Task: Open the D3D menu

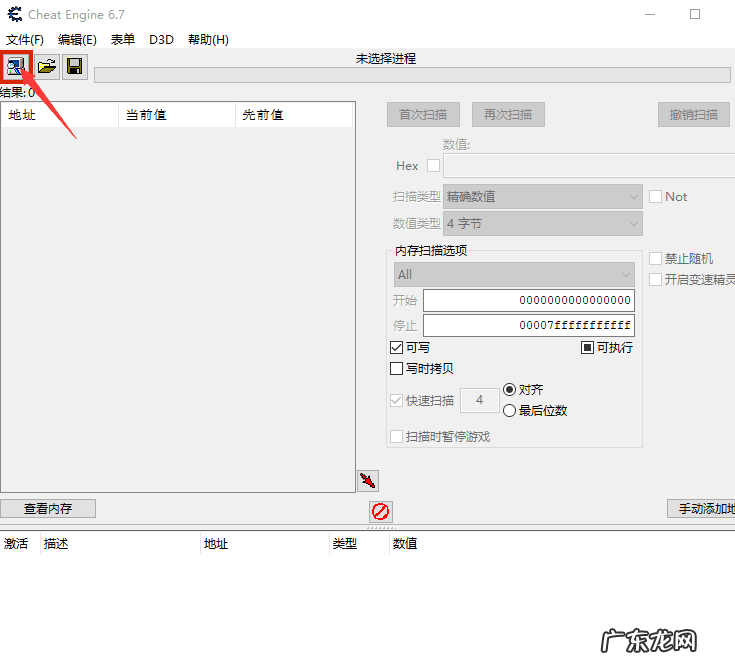Action: pos(161,40)
